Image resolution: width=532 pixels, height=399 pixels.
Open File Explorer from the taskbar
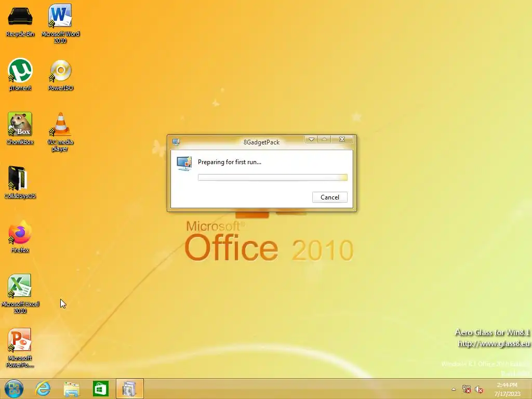pyautogui.click(x=72, y=389)
